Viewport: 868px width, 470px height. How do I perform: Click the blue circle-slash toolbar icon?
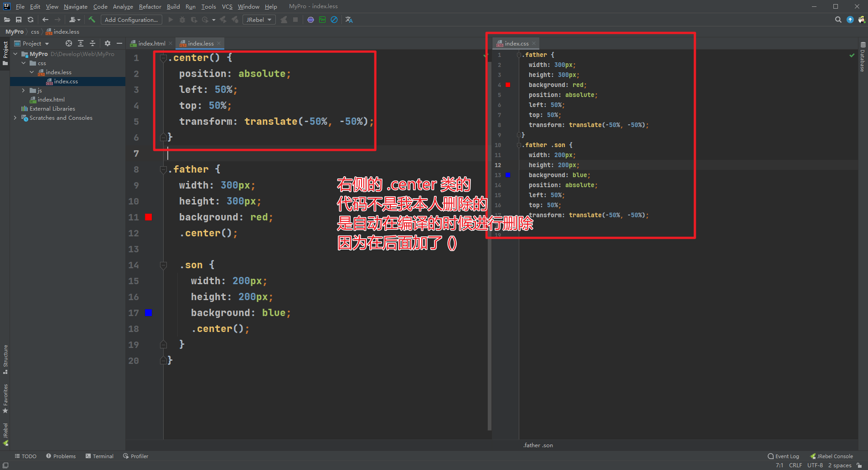(x=334, y=20)
